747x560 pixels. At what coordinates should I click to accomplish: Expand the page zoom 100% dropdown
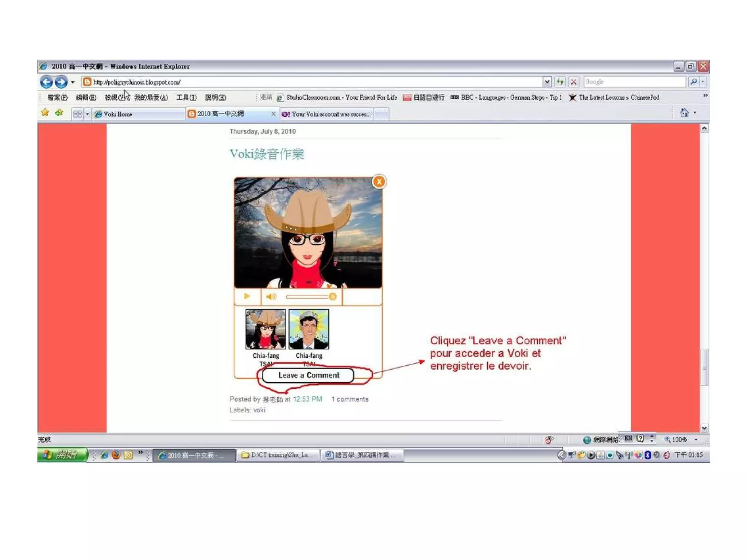click(x=696, y=440)
